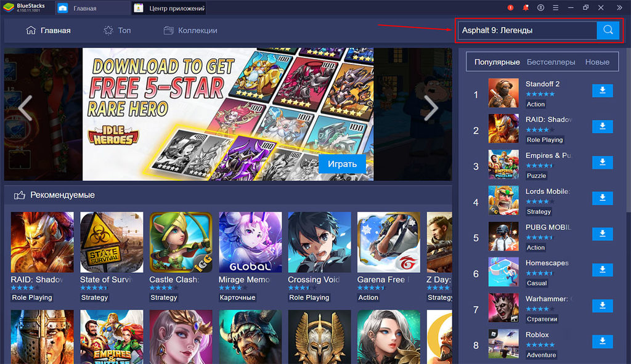Download RAID: Shadow from popular list

coord(603,126)
